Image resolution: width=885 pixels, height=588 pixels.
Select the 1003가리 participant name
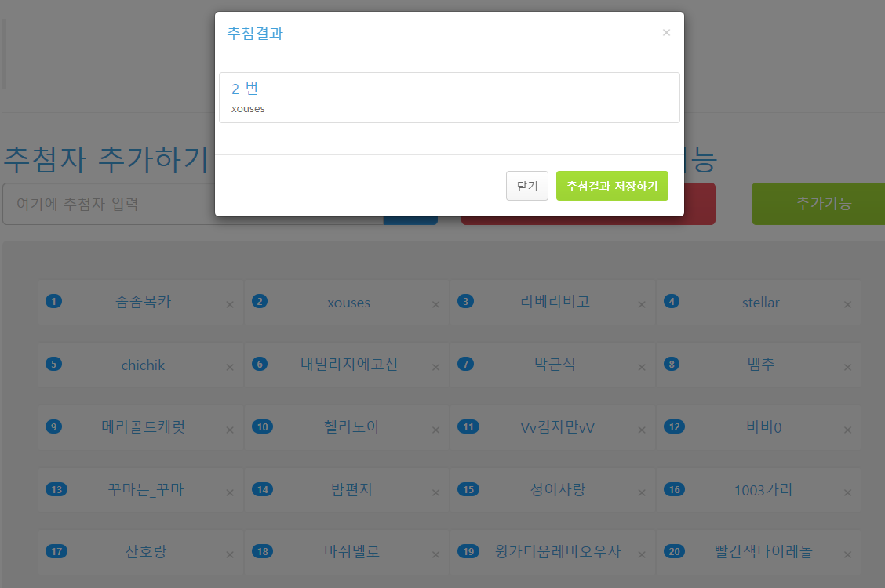coord(763,490)
